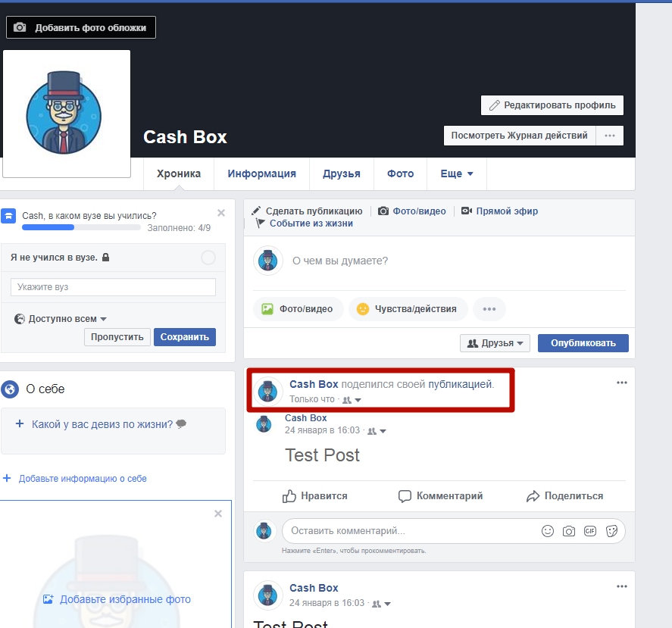Attach photo via comment camera icon
Image resolution: width=672 pixels, height=628 pixels.
[x=569, y=531]
